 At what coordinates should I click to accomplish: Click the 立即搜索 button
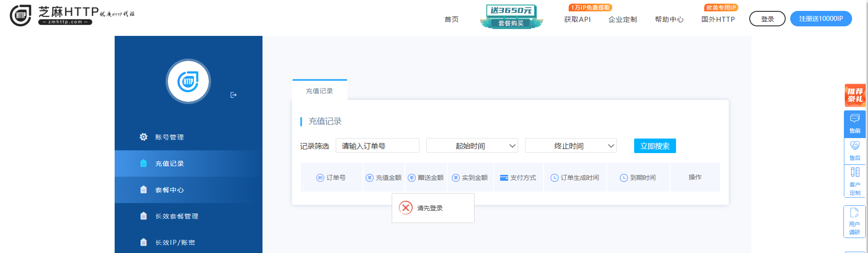click(x=655, y=146)
